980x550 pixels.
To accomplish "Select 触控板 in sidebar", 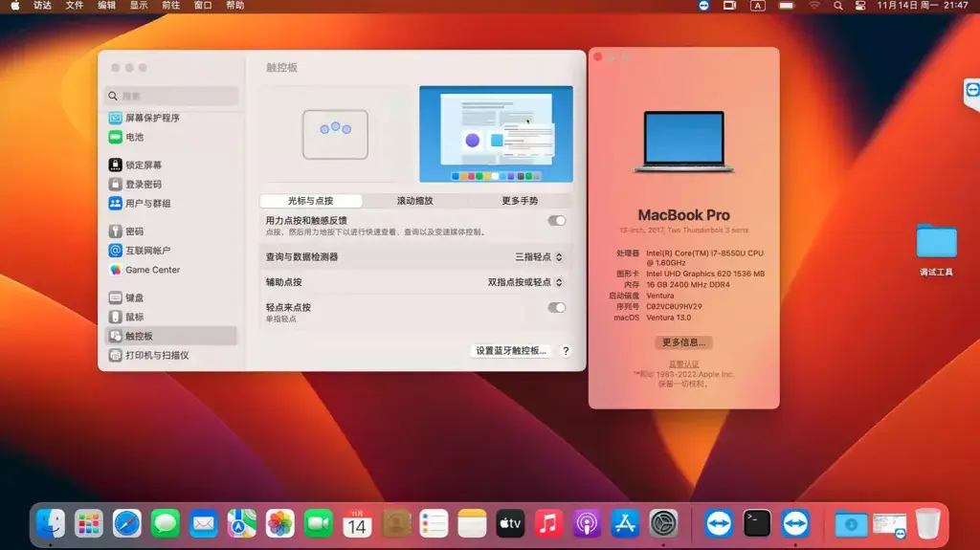I will coord(172,336).
